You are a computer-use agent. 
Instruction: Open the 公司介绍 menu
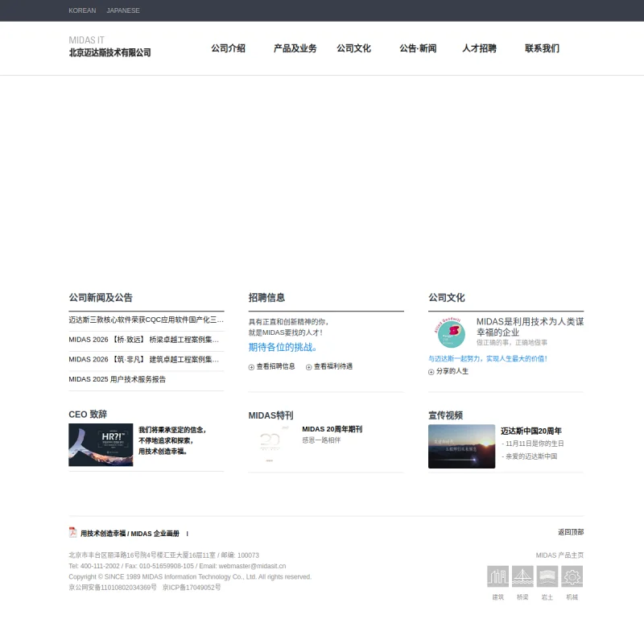pos(228,48)
